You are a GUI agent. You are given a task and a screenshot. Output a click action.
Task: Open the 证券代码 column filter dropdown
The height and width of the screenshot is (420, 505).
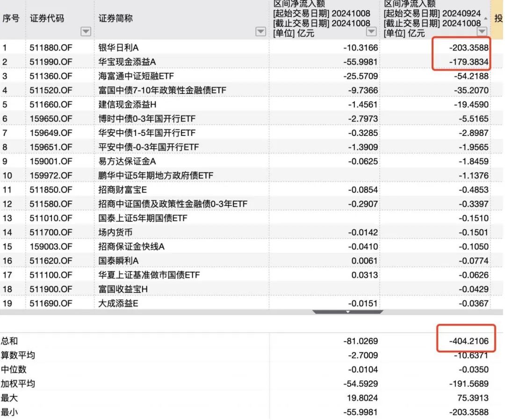(x=86, y=32)
